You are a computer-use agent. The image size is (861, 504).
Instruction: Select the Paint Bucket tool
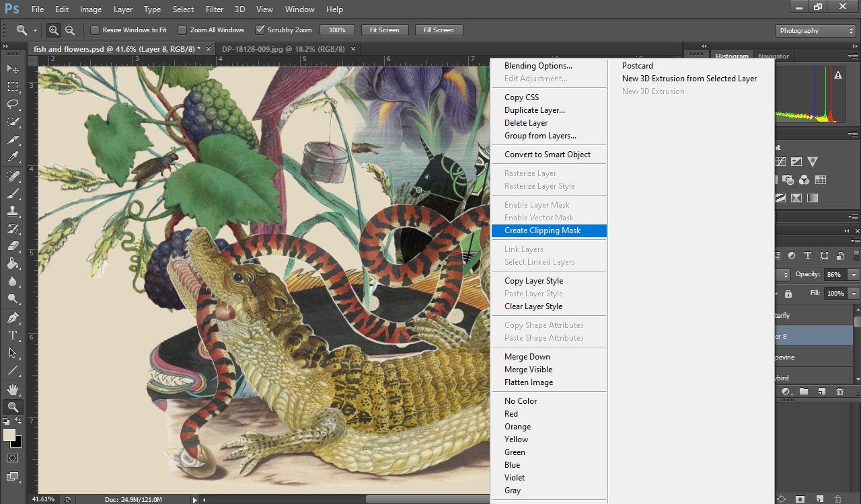click(13, 263)
